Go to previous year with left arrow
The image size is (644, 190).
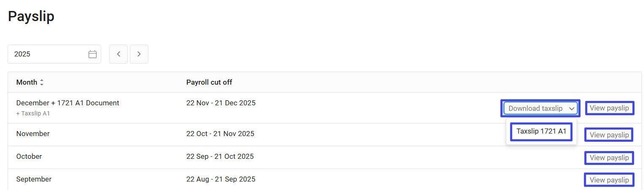(119, 54)
